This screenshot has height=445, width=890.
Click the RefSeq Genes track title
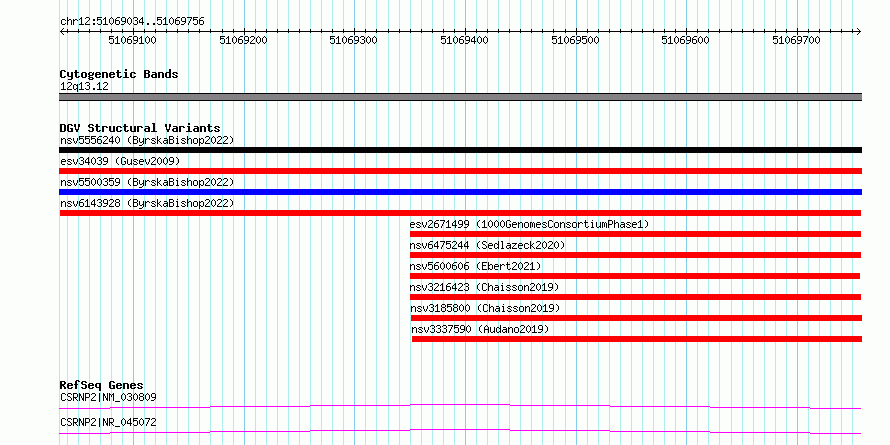(102, 385)
